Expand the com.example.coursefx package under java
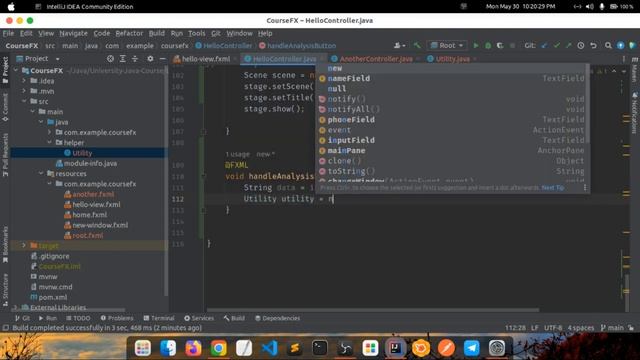 pos(50,132)
